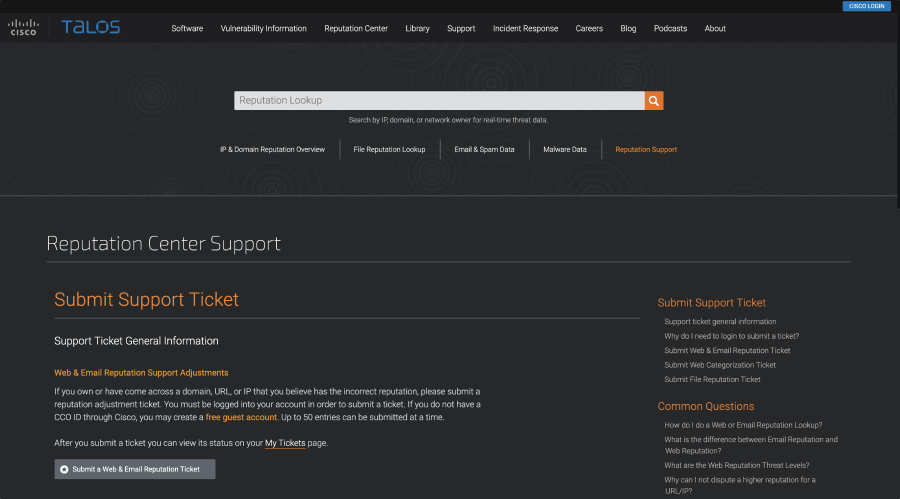The height and width of the screenshot is (499, 900).
Task: Open Why do I need to login link
Action: (731, 336)
